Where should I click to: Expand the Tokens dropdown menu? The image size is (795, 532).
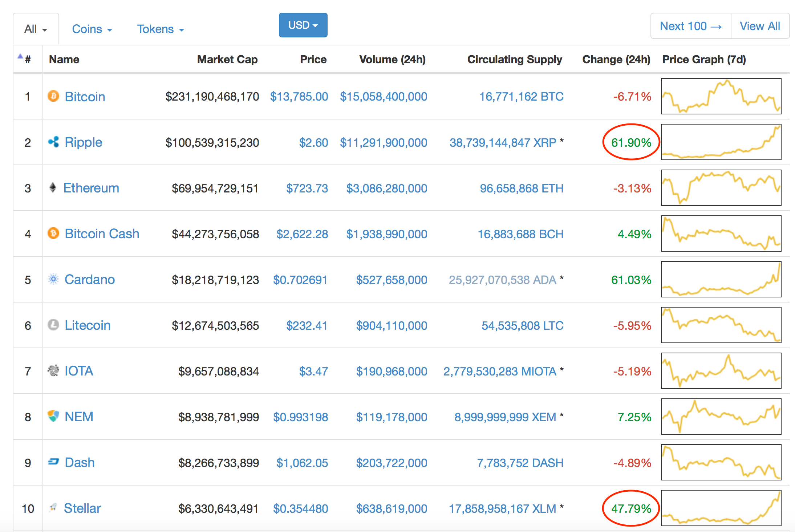pyautogui.click(x=160, y=29)
